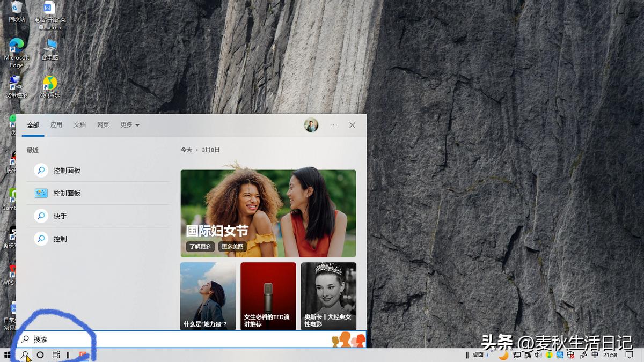Image resolution: width=644 pixels, height=362 pixels.
Task: Open the 国际妇女节 featured image
Action: click(268, 213)
